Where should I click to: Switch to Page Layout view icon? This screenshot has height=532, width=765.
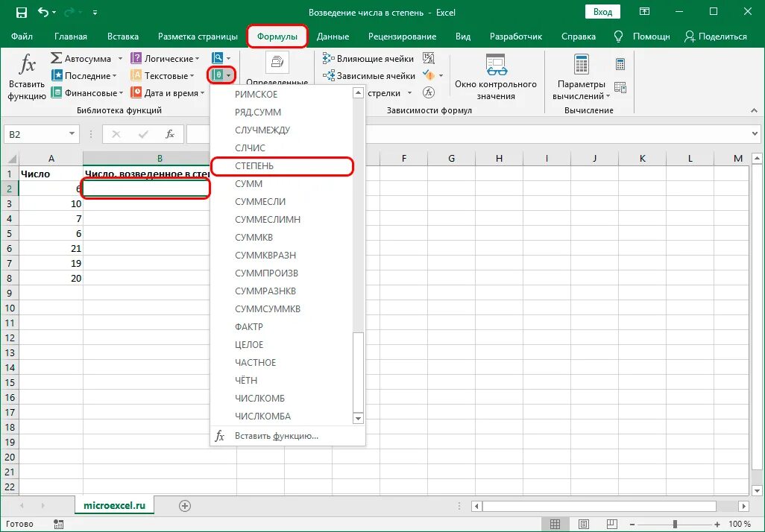584,525
